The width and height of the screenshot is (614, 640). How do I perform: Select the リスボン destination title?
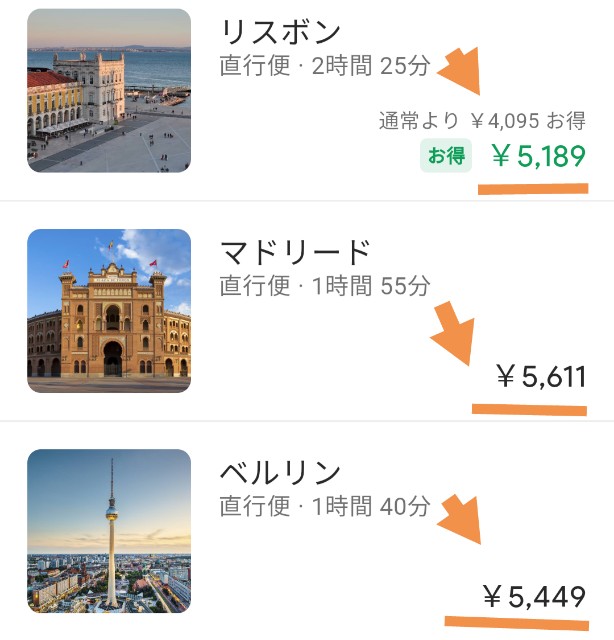pyautogui.click(x=280, y=32)
